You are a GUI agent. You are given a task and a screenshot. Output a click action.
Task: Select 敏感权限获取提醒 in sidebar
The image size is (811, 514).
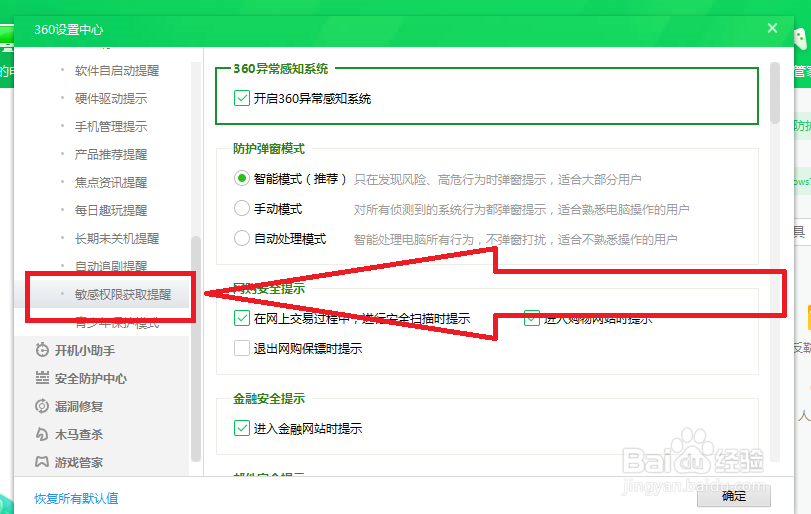point(123,294)
